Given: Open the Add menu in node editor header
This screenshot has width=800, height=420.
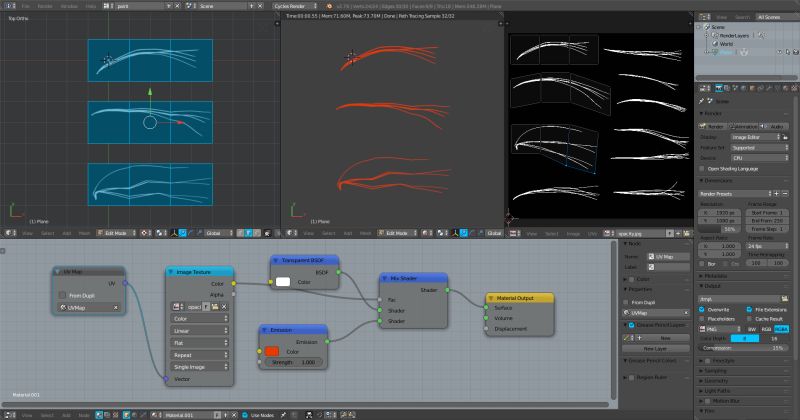Looking at the screenshot, I should tap(67, 415).
